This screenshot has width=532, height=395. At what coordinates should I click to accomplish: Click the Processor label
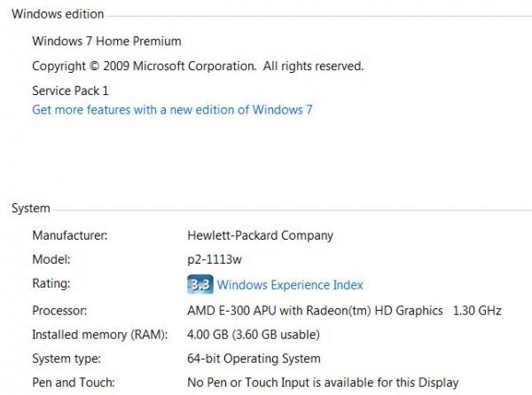coord(61,310)
